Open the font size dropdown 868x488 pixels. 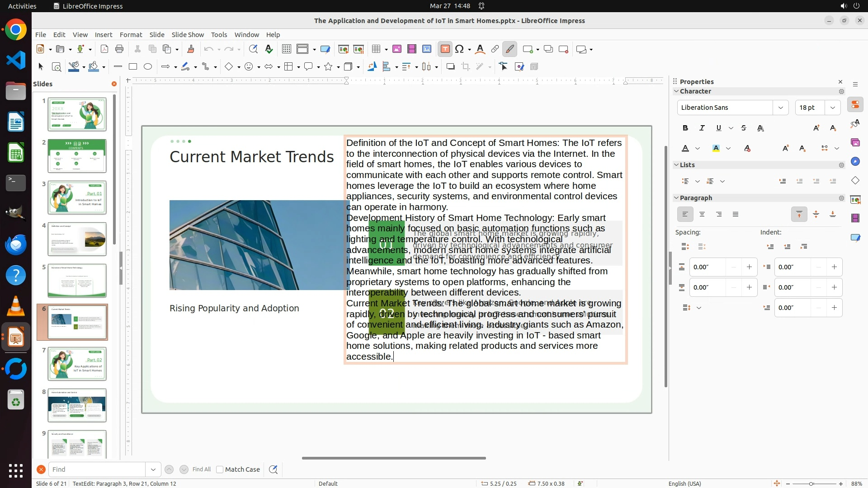[x=833, y=108]
